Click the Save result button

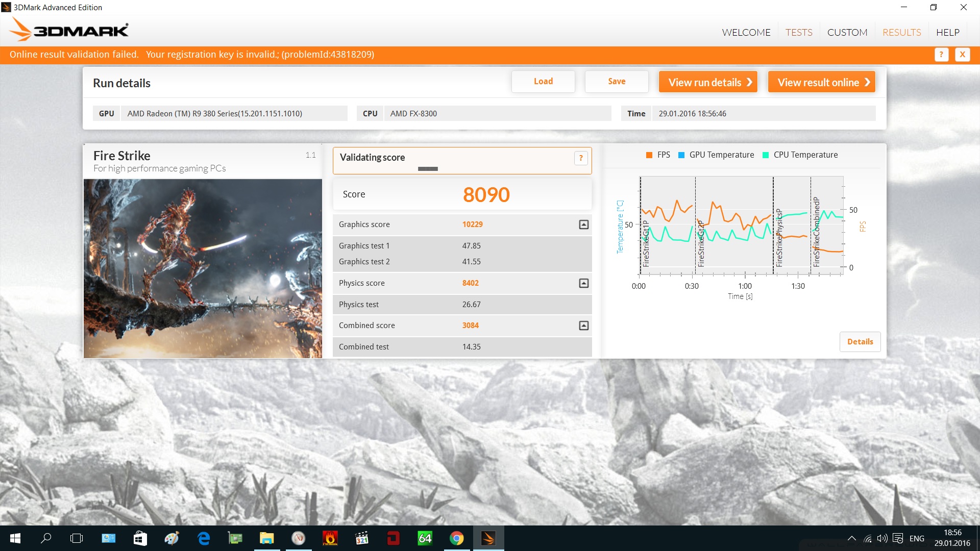pyautogui.click(x=616, y=82)
